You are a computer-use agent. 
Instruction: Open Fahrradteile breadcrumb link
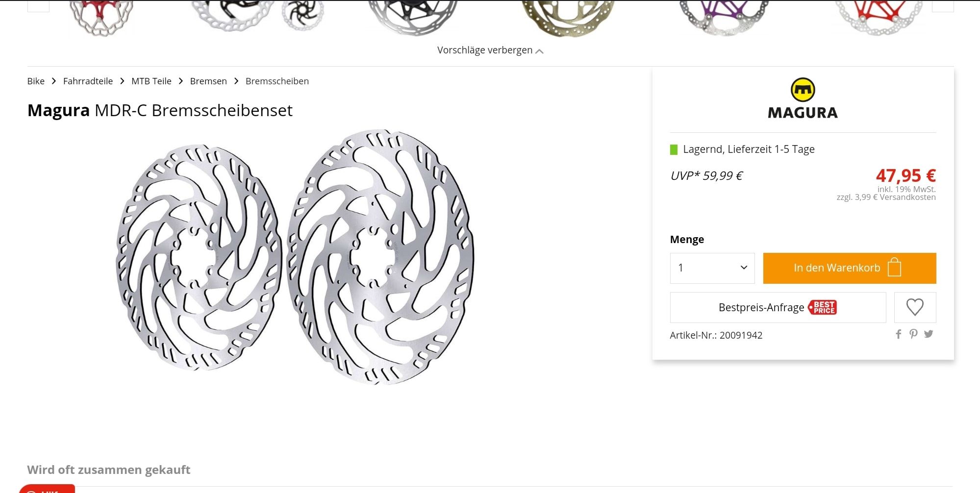pos(88,81)
